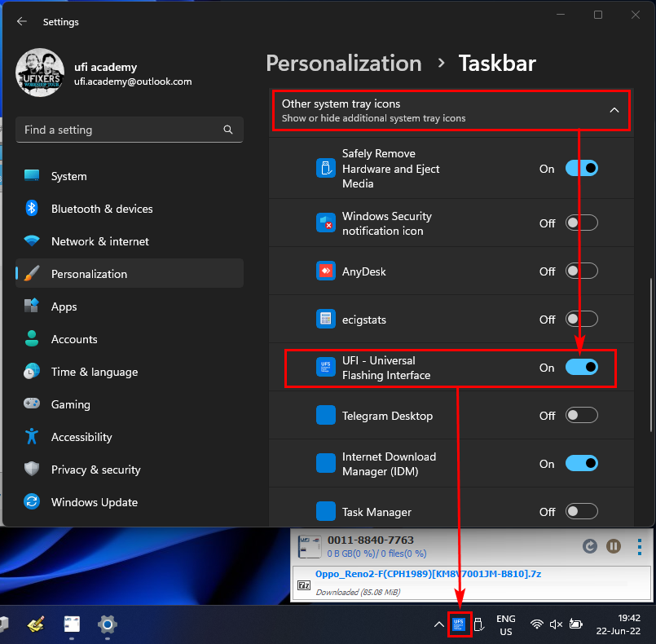
Task: Open the System settings category
Action: [130, 176]
